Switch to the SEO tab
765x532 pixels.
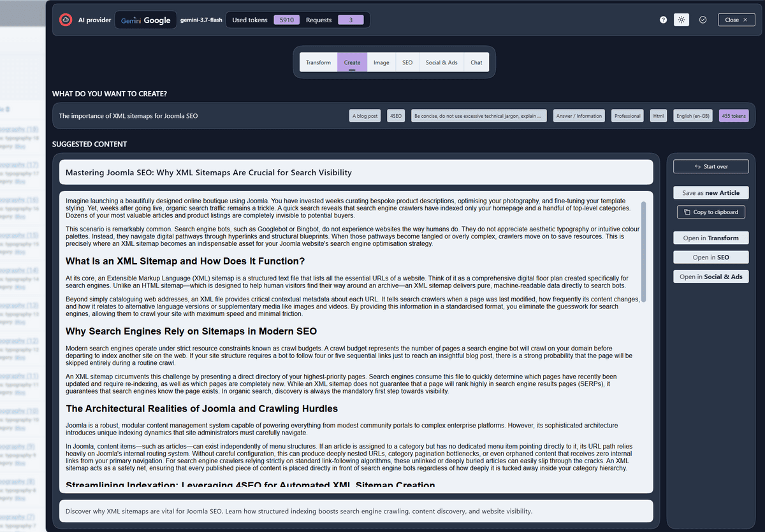(407, 62)
